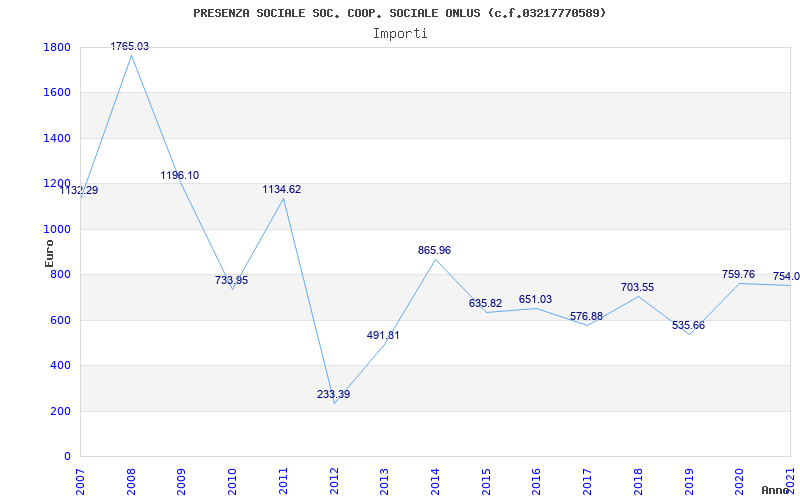
Task: Click the 2020 x-axis year label
Action: pos(740,482)
